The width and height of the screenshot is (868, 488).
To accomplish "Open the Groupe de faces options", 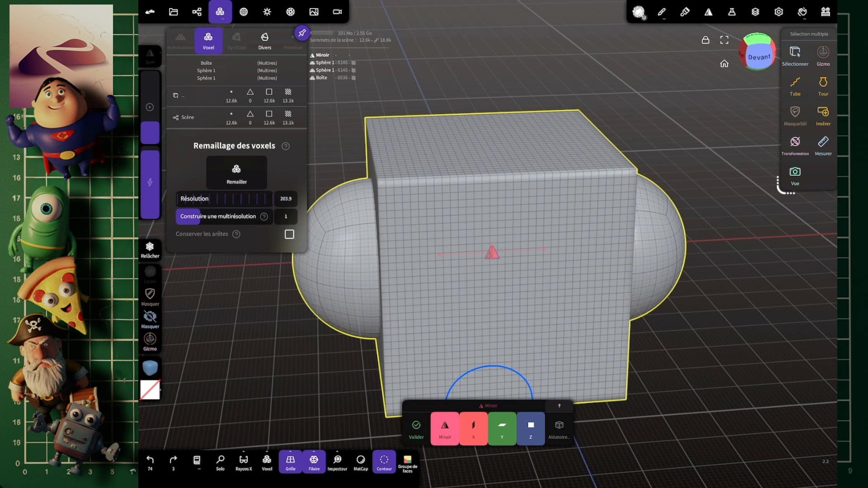I will point(407,463).
